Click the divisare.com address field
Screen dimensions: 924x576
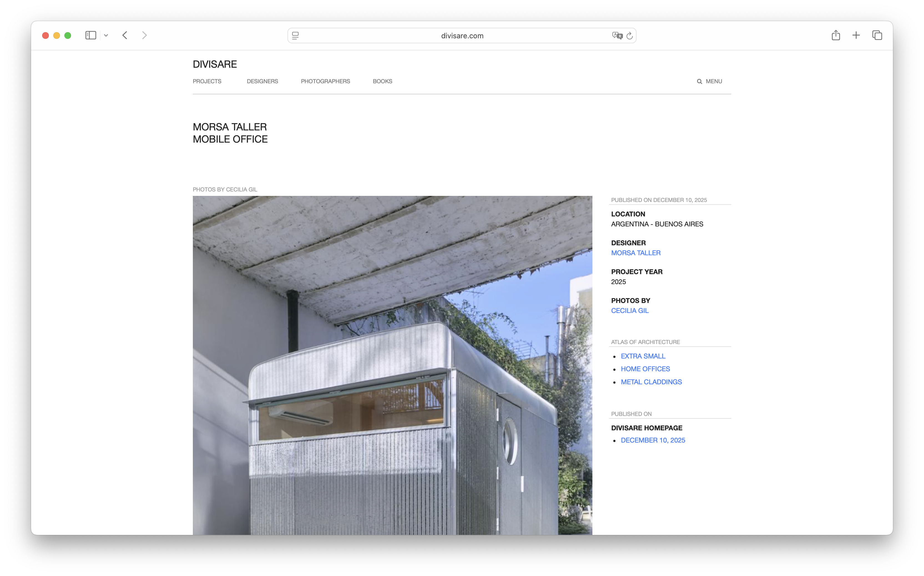[x=462, y=36]
